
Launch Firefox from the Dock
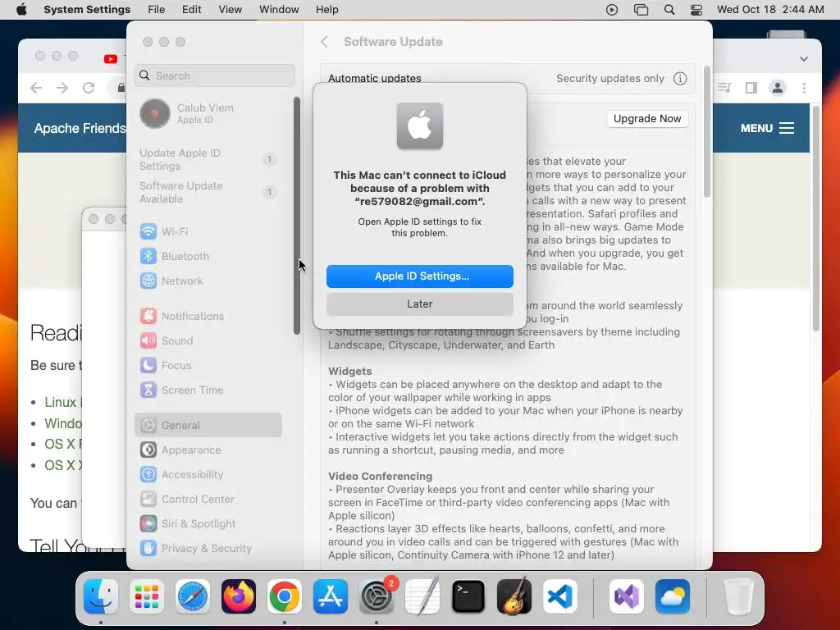[239, 596]
